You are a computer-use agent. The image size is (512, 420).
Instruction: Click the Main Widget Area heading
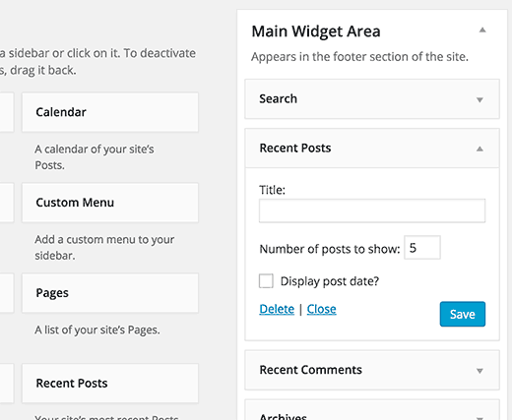[x=316, y=31]
